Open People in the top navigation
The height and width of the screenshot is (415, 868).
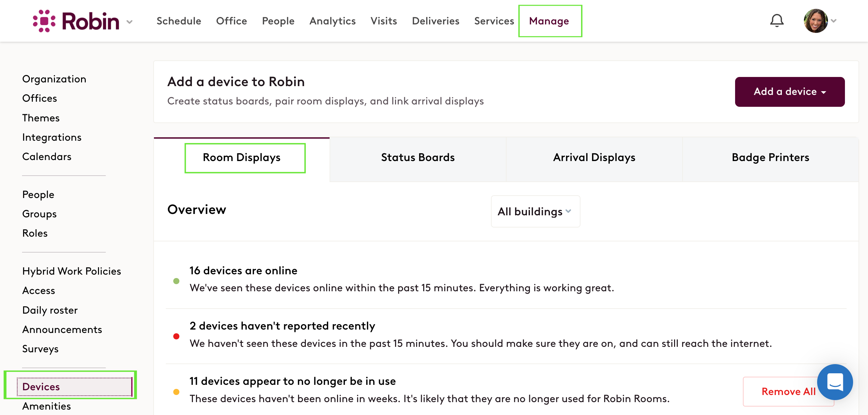tap(278, 21)
